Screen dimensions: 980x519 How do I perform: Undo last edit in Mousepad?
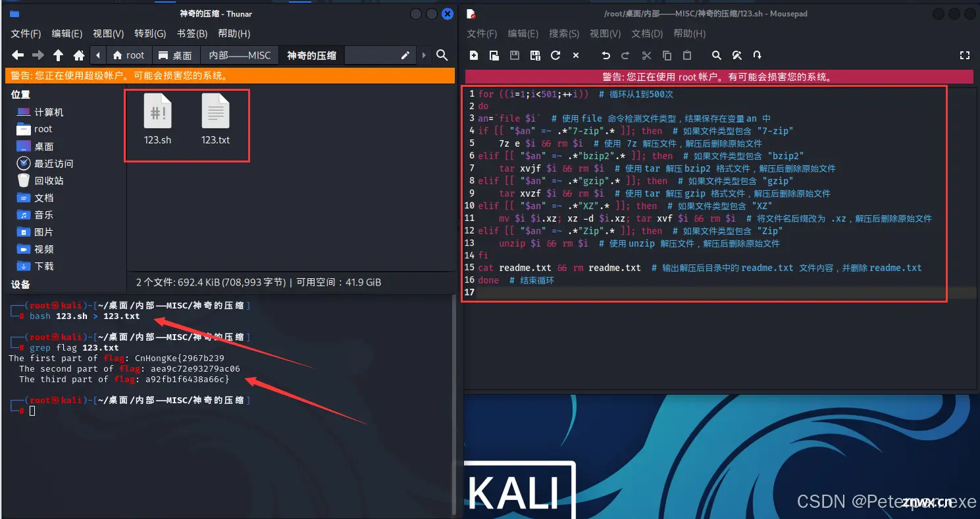(606, 55)
